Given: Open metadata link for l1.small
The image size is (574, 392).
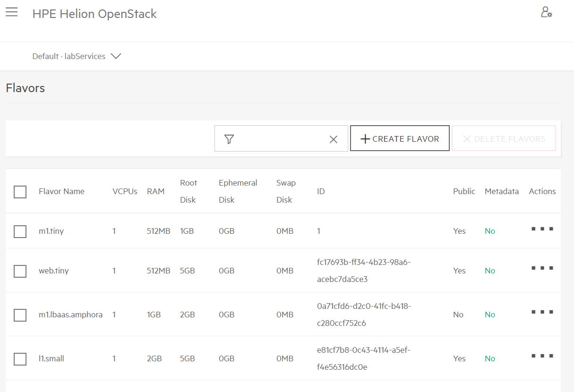Looking at the screenshot, I should [x=490, y=358].
